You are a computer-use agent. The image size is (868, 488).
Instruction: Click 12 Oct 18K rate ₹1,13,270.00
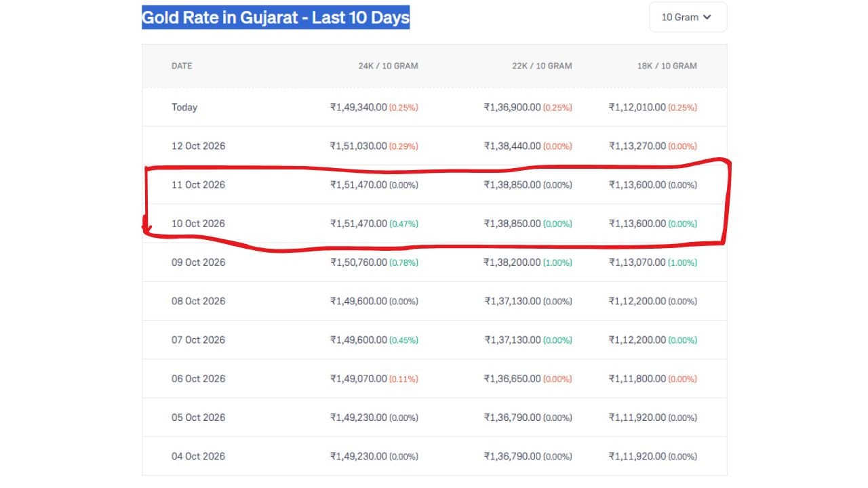tap(637, 146)
